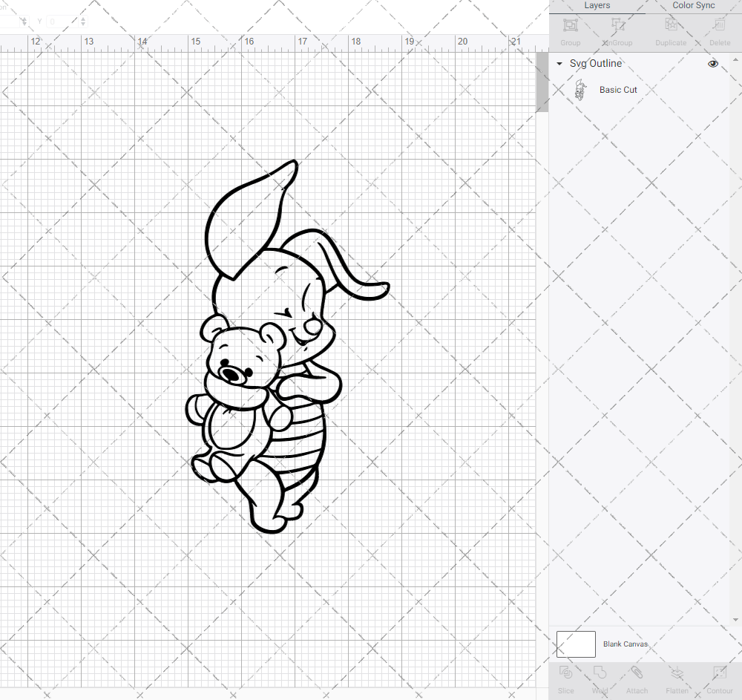Click the UnGroup icon
742x700 pixels.
[x=617, y=24]
